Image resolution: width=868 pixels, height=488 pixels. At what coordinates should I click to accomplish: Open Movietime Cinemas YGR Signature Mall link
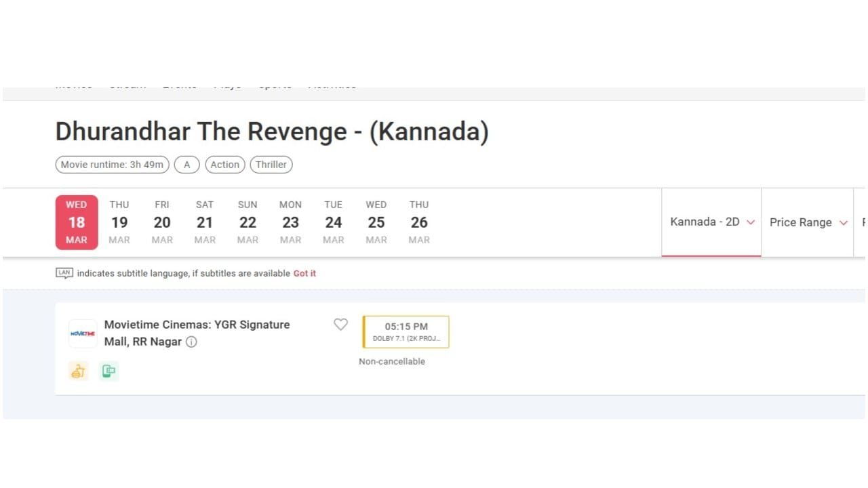click(x=197, y=325)
